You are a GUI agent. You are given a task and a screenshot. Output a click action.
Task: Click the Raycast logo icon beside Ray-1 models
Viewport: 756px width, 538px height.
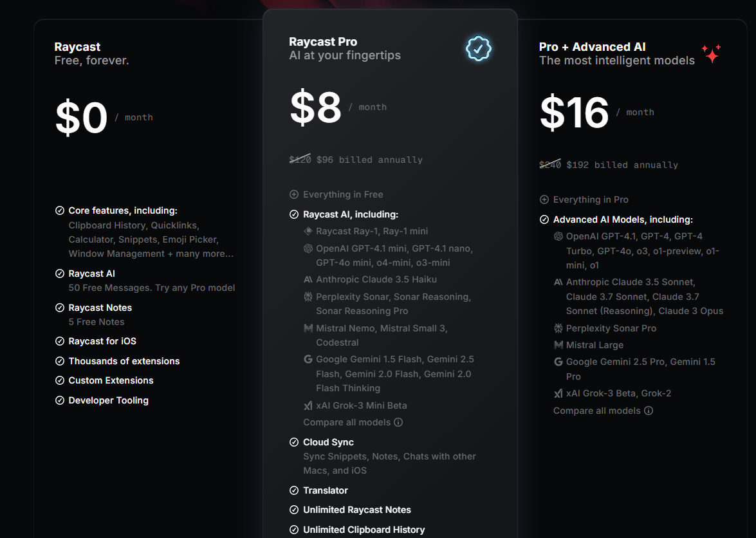point(308,231)
